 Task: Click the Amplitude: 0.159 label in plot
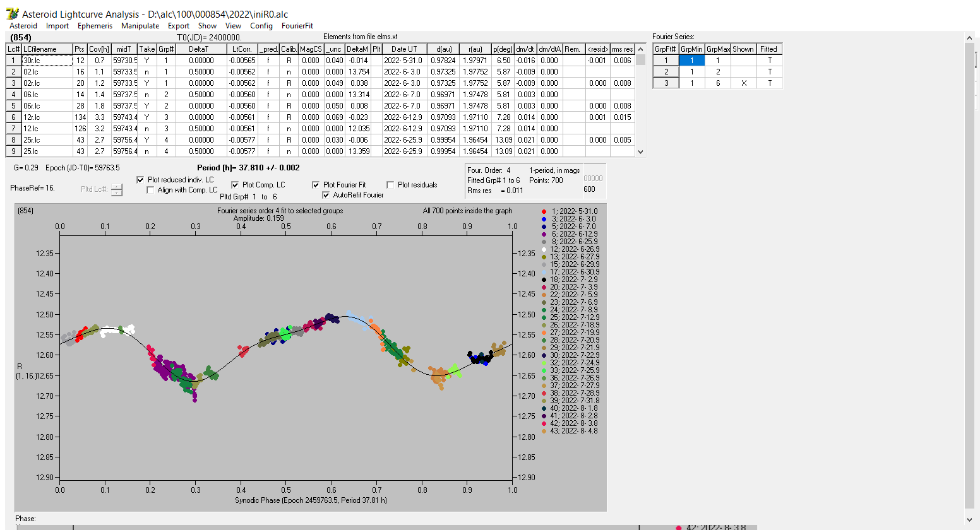click(x=259, y=218)
